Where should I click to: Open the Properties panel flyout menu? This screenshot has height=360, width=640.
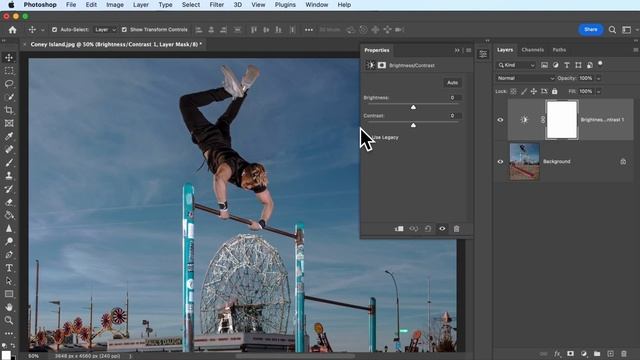pyautogui.click(x=469, y=50)
